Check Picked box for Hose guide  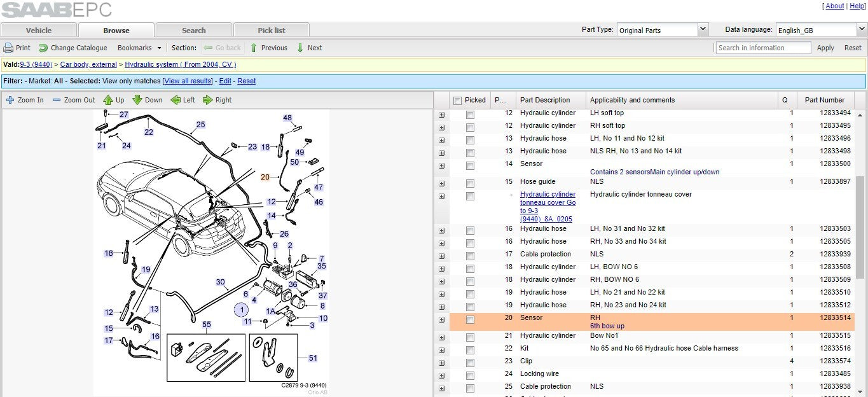[470, 184]
